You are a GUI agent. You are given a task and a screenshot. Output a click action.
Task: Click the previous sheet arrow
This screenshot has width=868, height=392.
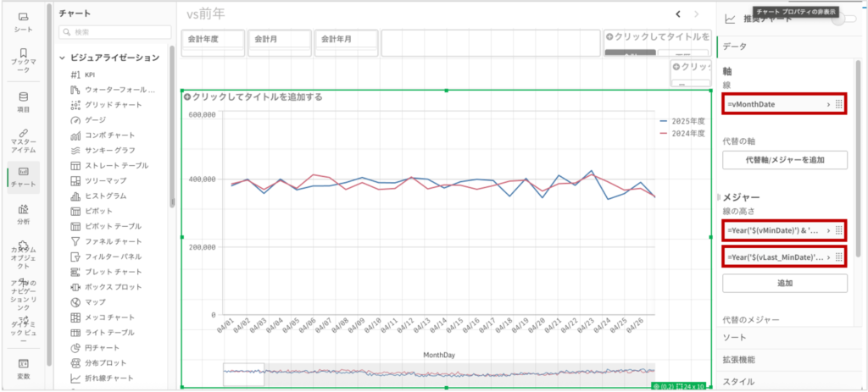(677, 14)
